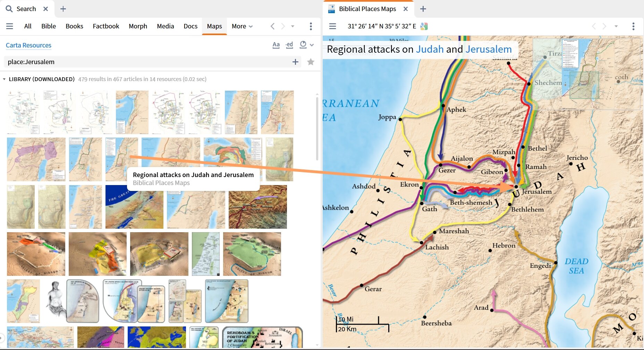The image size is (644, 350).
Task: Select the Maps search tab
Action: pos(214,26)
